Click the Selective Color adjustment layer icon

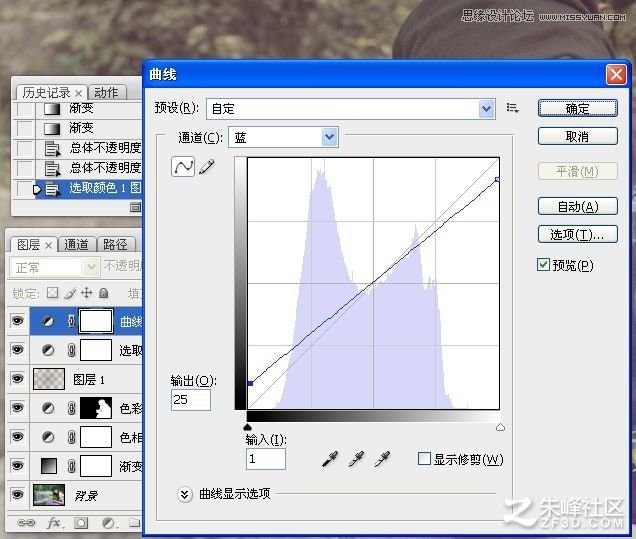click(x=48, y=350)
